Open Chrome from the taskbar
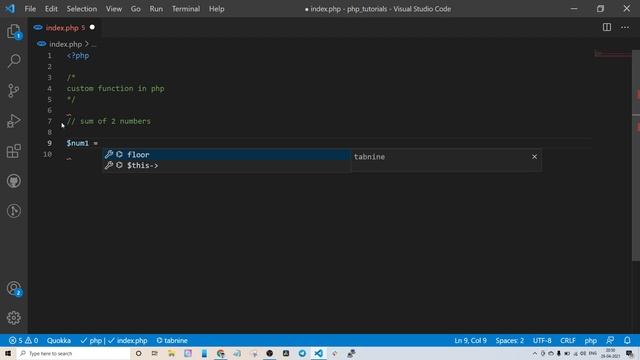Screen dimensions: 640x360 click(220, 353)
